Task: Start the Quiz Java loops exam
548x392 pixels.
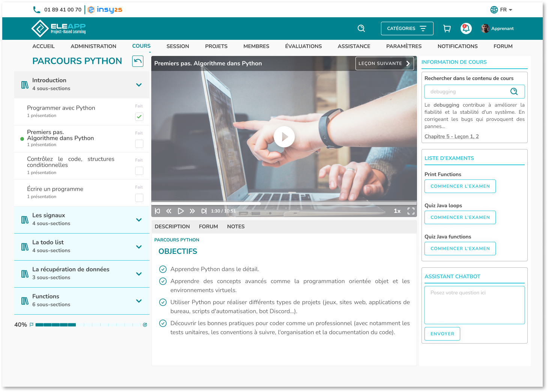Action: point(460,217)
